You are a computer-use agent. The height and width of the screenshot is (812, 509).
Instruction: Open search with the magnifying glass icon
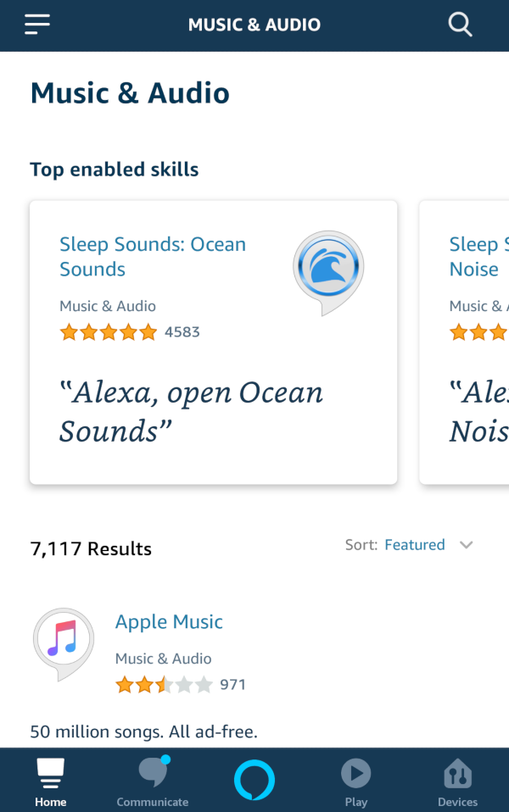(x=460, y=25)
